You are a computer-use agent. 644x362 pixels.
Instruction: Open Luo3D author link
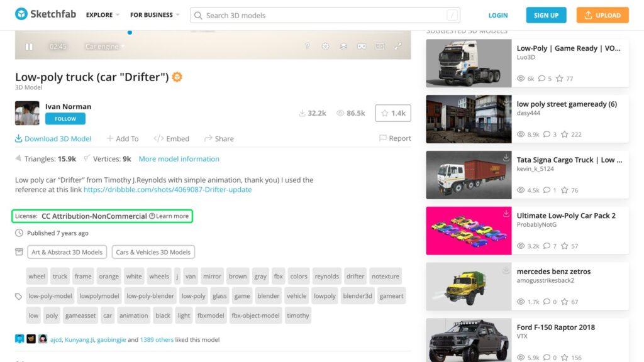click(526, 57)
